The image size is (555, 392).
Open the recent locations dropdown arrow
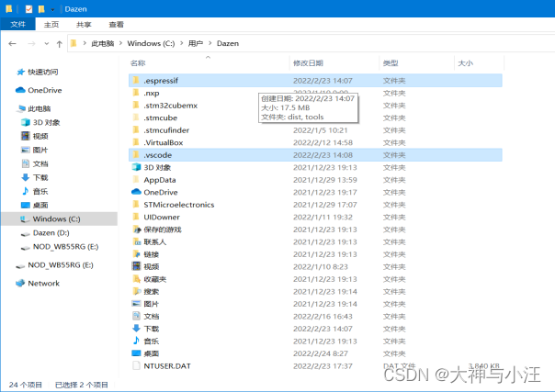click(x=46, y=44)
